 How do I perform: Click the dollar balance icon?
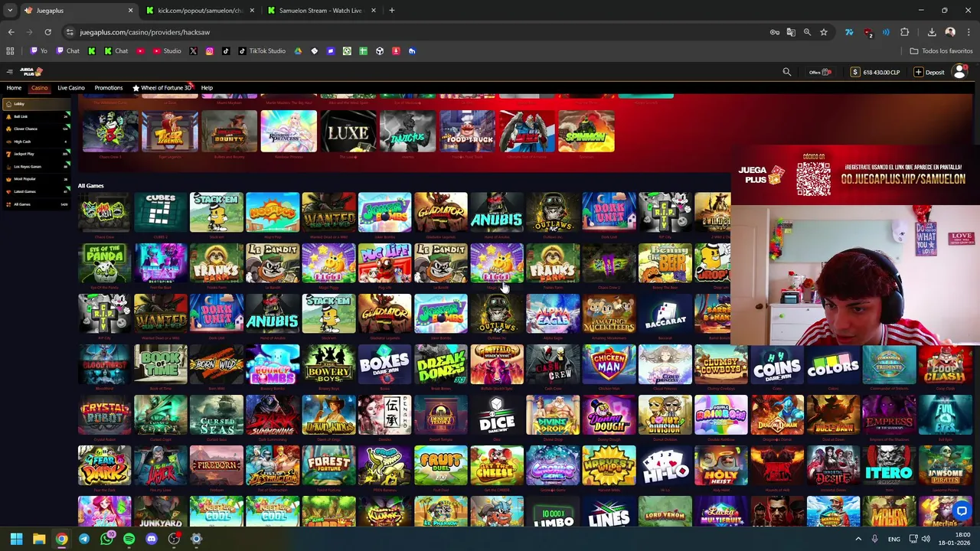[855, 72]
